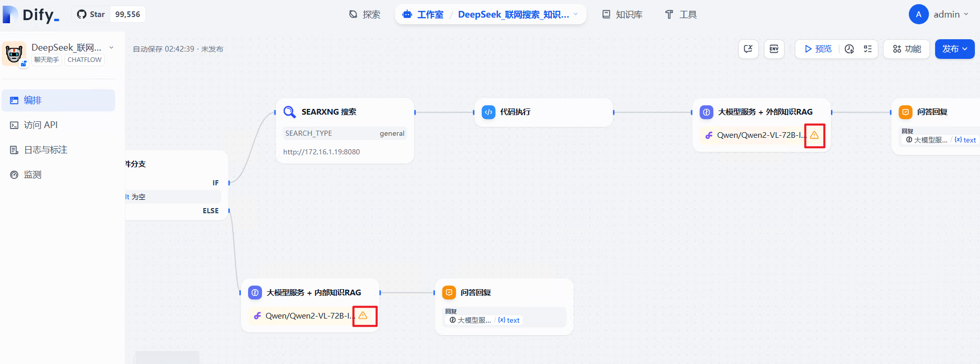Click Qwen model name in 内部知识RAG node
This screenshot has width=980, height=364.
(310, 316)
